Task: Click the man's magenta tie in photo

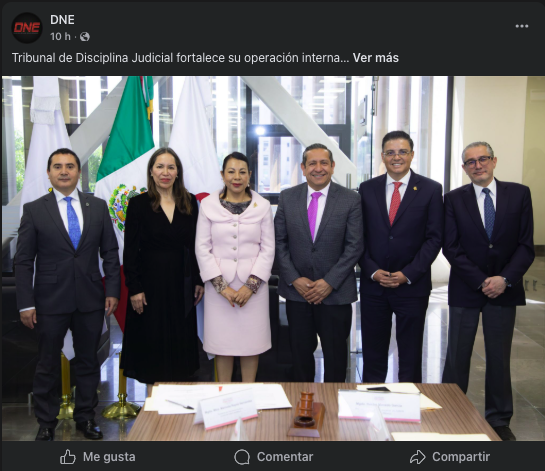Action: 314,215
